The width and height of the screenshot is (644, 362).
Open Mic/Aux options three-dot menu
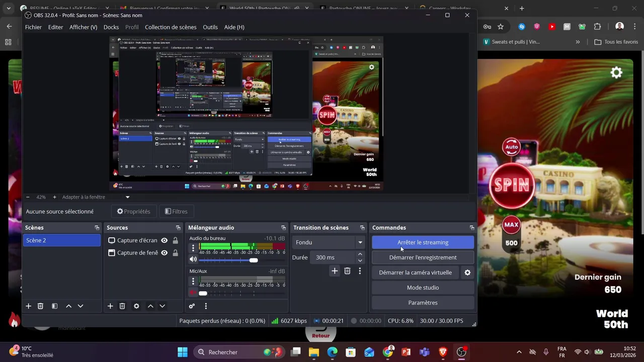coord(193,282)
